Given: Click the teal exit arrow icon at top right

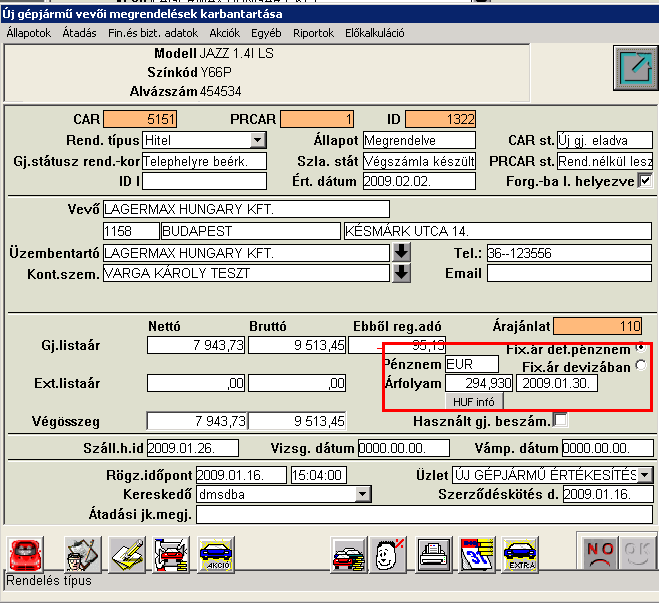Looking at the screenshot, I should (x=635, y=68).
